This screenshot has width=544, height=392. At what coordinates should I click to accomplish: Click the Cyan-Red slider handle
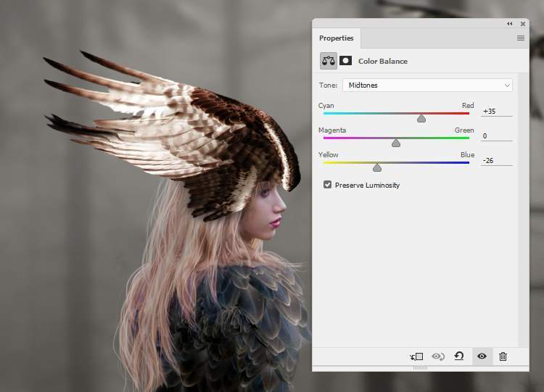click(x=421, y=119)
